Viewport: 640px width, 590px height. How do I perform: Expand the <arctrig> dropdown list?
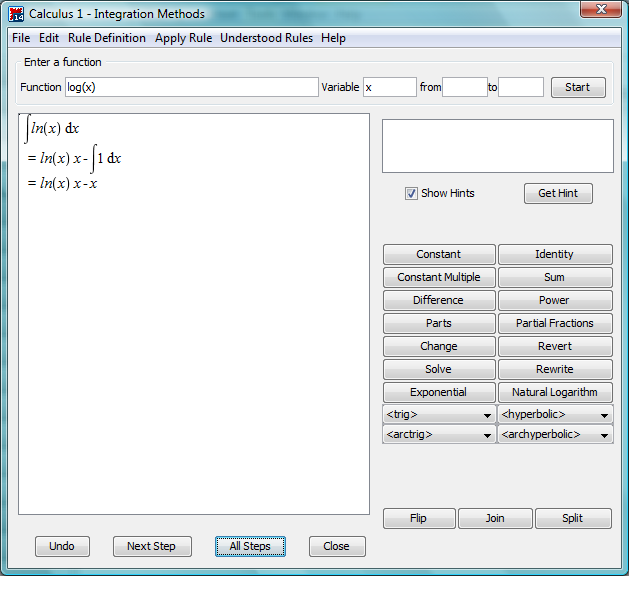point(439,435)
